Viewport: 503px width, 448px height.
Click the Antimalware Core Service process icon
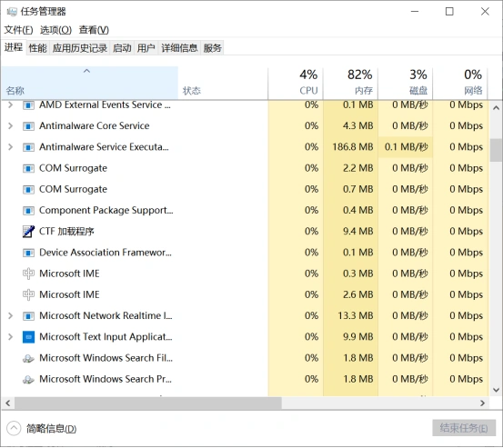[28, 126]
